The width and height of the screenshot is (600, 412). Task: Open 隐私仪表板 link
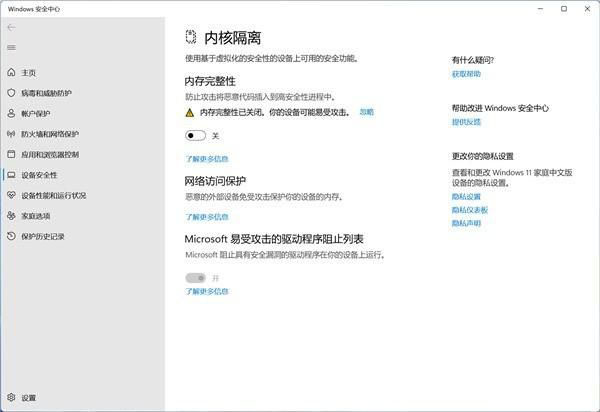(469, 210)
